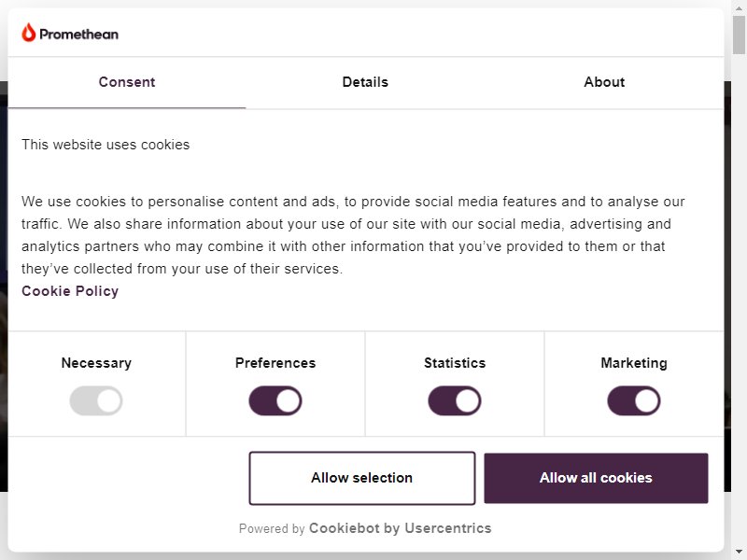Click the vertical scrollbar thumb
Screen dimensions: 747x560
[x=739, y=35]
